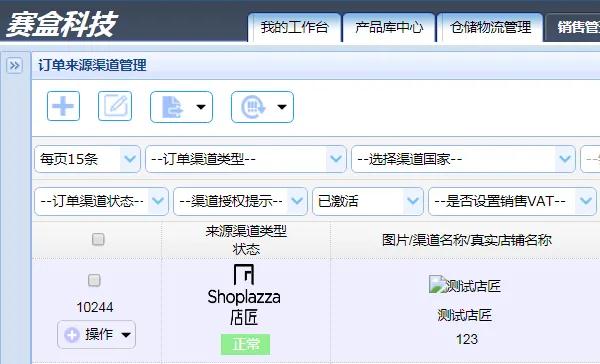Click the 赛盒科技 logo
Screen dimensions: 600x364
(x=61, y=24)
